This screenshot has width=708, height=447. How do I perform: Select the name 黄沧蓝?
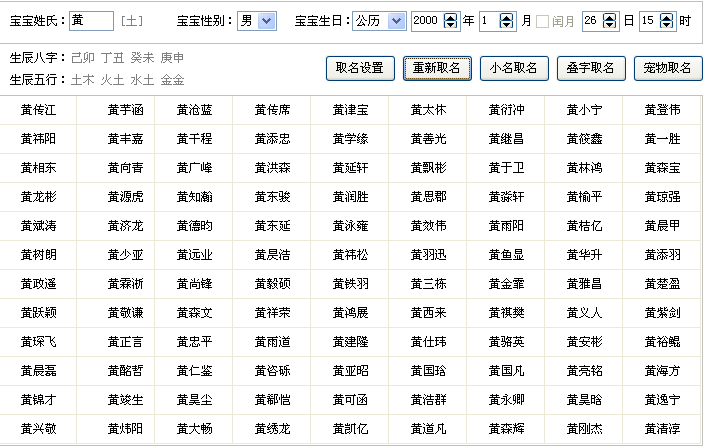click(x=194, y=110)
